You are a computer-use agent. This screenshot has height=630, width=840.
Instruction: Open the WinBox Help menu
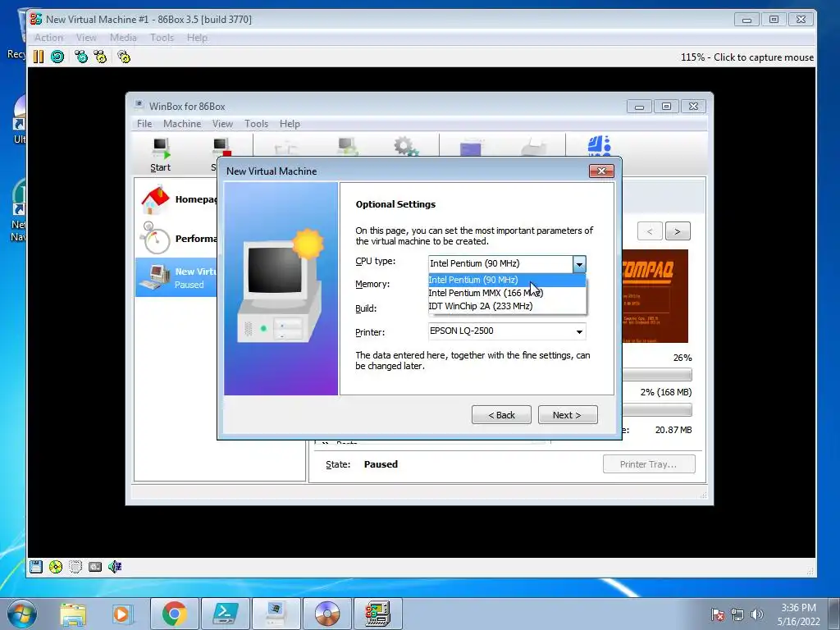tap(290, 124)
